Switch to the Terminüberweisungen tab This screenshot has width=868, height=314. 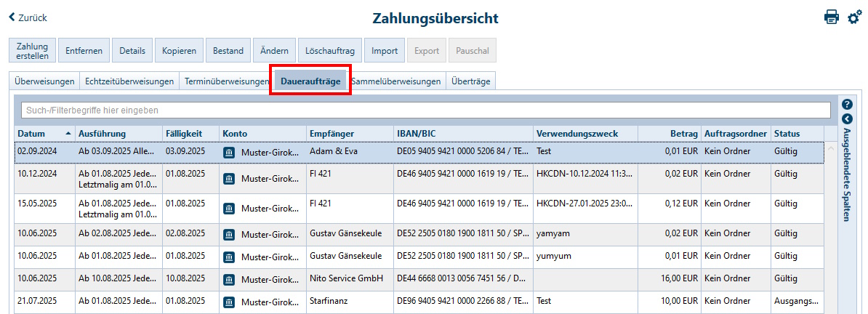[226, 81]
